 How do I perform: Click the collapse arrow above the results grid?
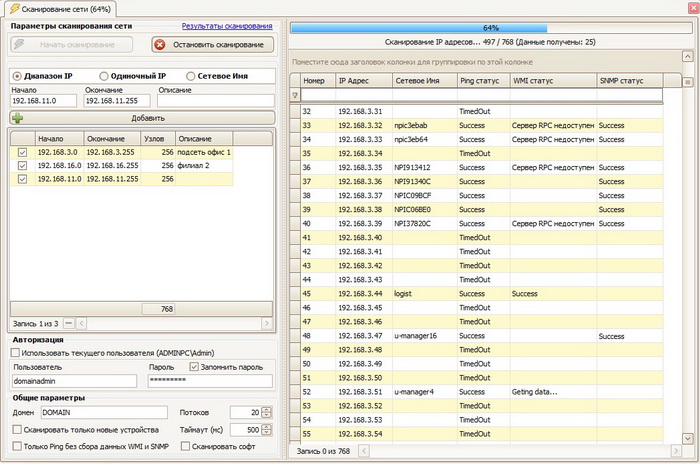[689, 57]
